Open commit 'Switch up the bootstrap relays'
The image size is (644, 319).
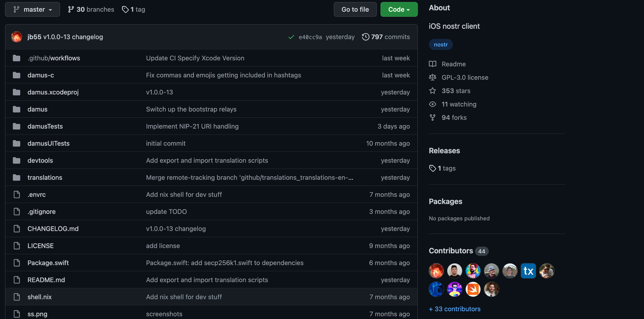(x=191, y=109)
